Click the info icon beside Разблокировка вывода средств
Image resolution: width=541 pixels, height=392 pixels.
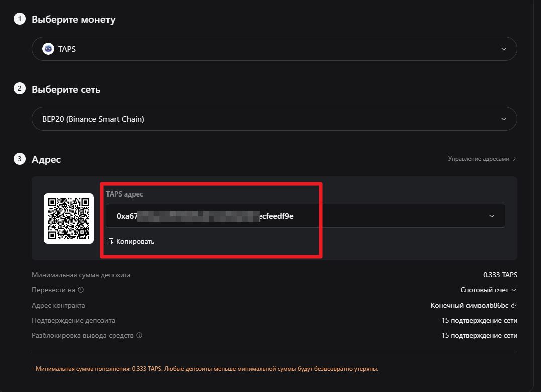[x=139, y=335]
